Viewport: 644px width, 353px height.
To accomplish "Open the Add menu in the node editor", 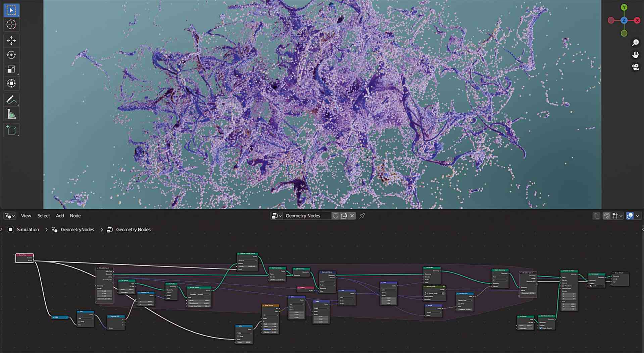I will coord(60,216).
